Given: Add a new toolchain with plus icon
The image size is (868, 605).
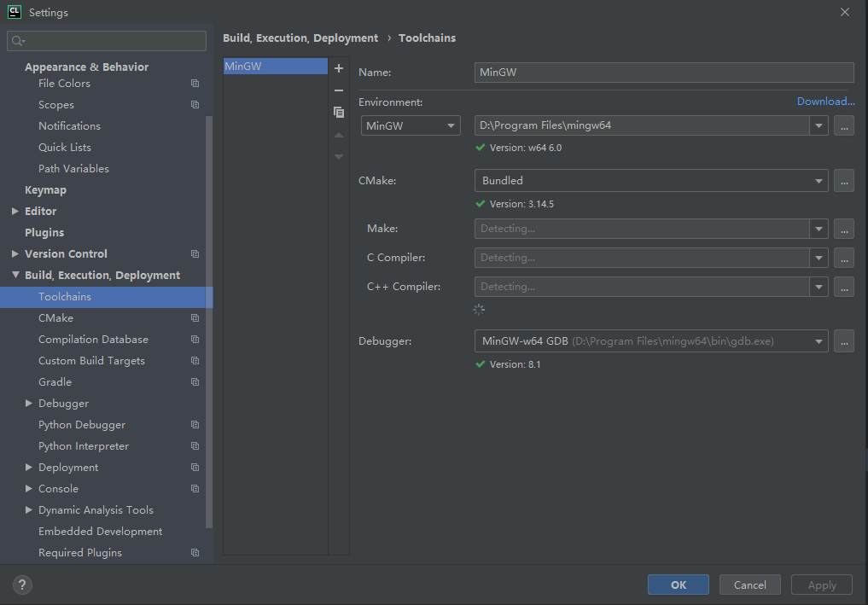Looking at the screenshot, I should point(339,68).
